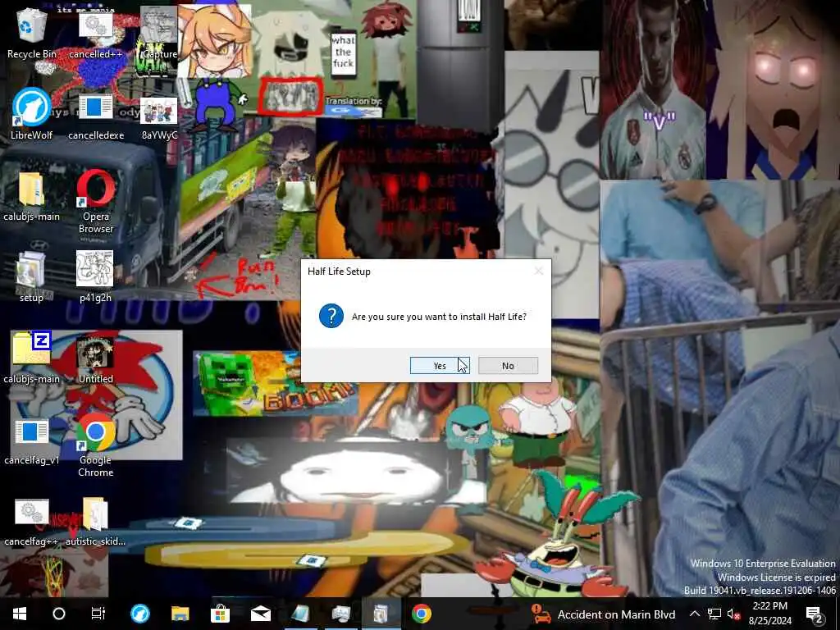Open File Explorer from the taskbar
The width and height of the screenshot is (840, 630).
[x=180, y=614]
